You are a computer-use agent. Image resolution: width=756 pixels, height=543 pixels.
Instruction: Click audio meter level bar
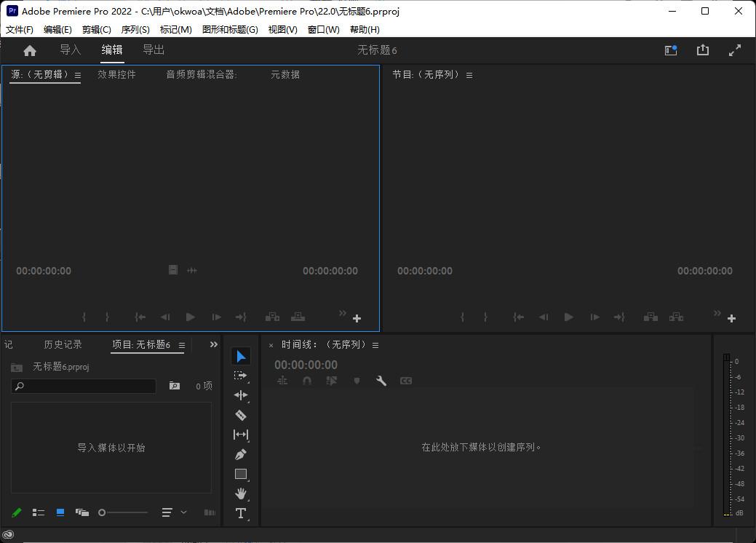(x=727, y=435)
